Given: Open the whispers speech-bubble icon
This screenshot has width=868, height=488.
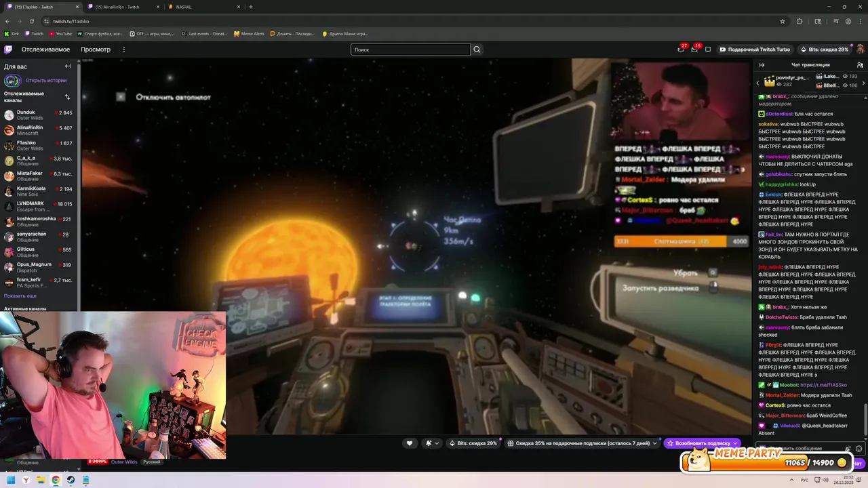Looking at the screenshot, I should 708,49.
